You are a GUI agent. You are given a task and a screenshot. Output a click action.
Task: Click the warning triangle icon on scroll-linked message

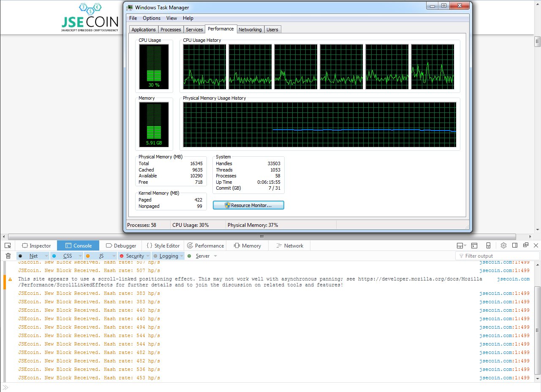10,279
